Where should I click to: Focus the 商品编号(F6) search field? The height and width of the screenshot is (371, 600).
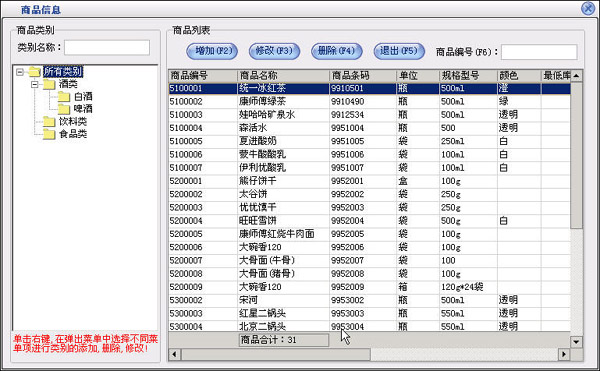tap(539, 52)
